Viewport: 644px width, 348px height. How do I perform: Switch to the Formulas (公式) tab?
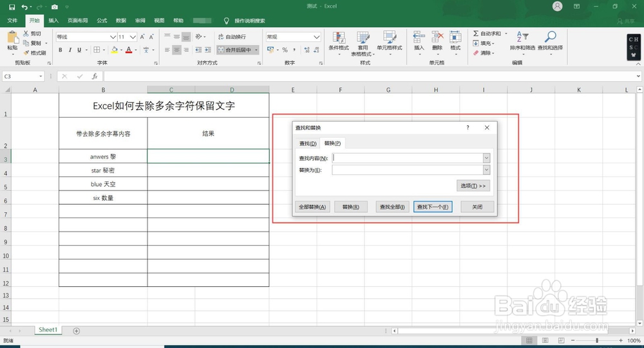102,21
